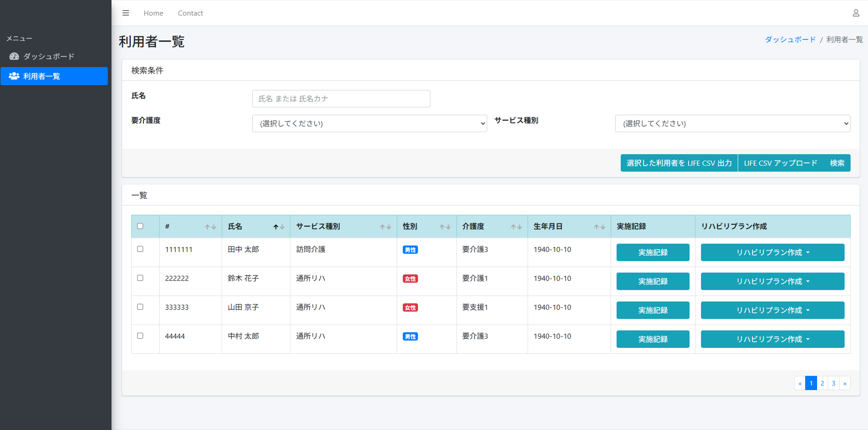The height and width of the screenshot is (430, 868).
Task: Click pagination page 1
Action: [x=811, y=383]
